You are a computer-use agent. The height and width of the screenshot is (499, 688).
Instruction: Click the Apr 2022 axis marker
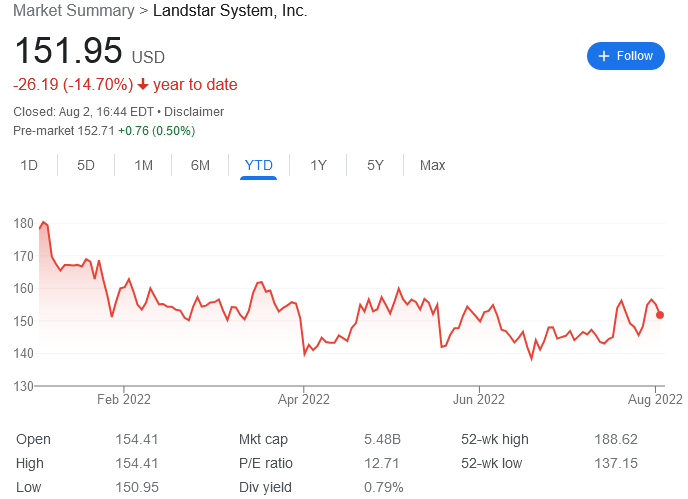(x=304, y=399)
